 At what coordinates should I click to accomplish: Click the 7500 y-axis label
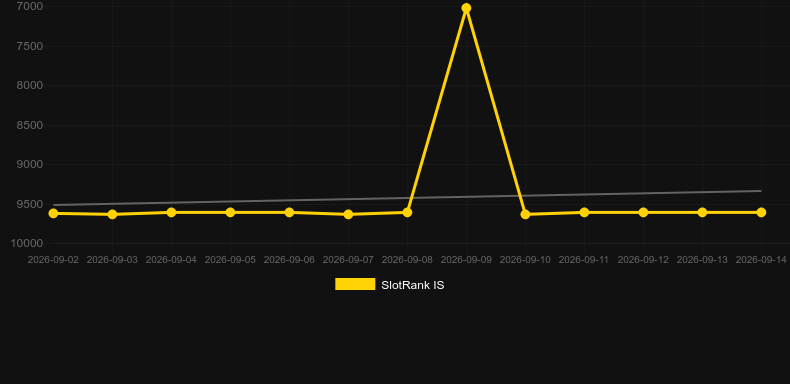tap(30, 46)
